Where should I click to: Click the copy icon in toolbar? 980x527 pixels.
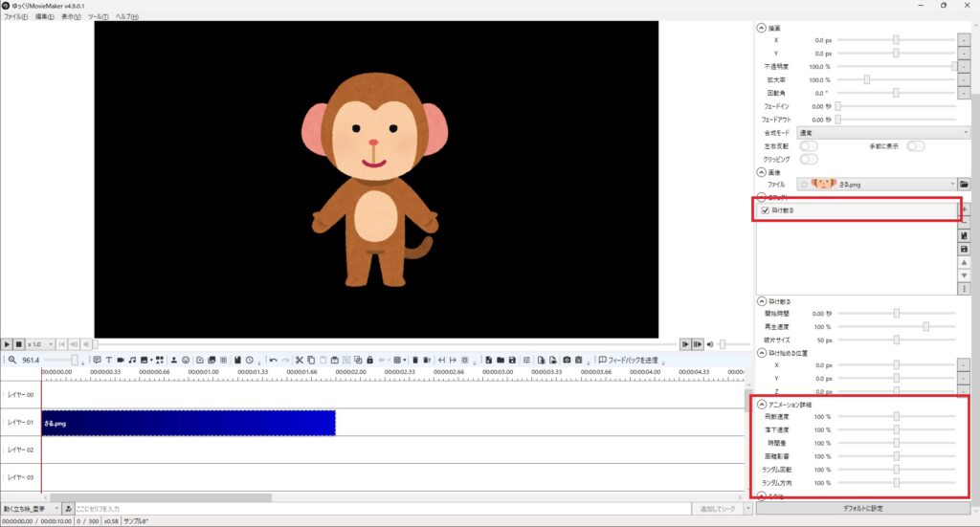tap(311, 360)
